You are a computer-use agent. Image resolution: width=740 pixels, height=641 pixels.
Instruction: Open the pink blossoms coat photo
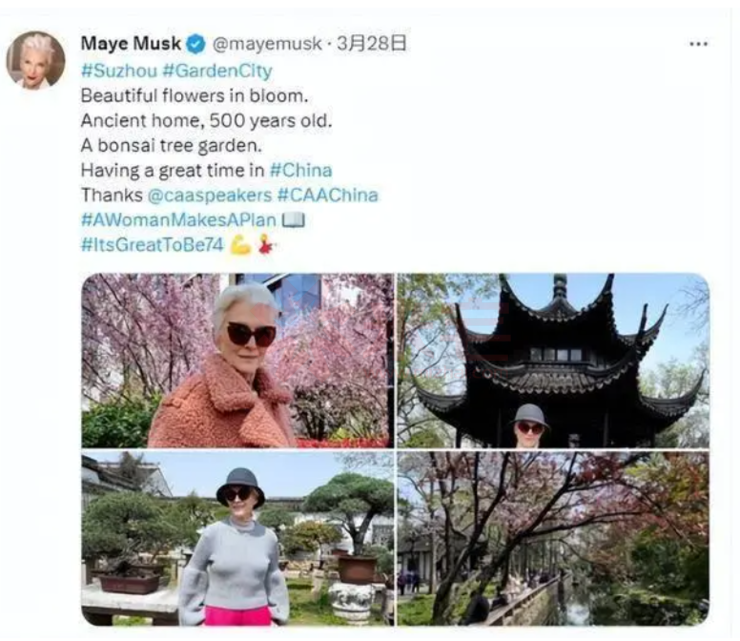point(237,360)
